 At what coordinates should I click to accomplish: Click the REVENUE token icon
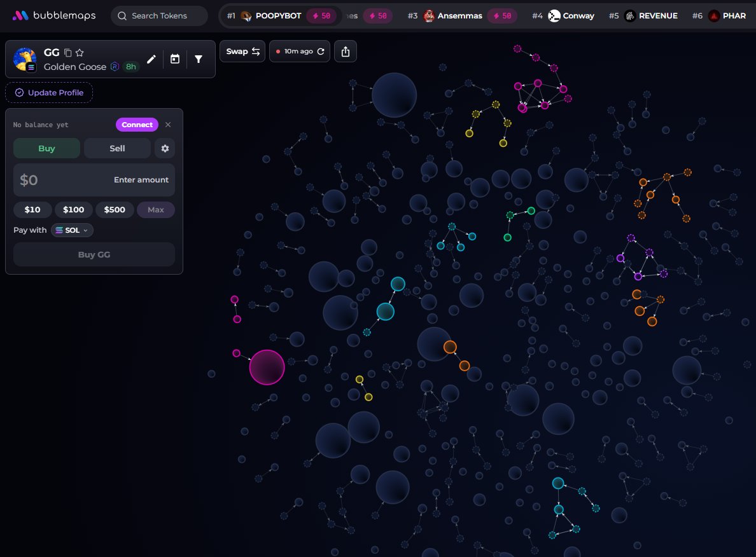point(629,16)
